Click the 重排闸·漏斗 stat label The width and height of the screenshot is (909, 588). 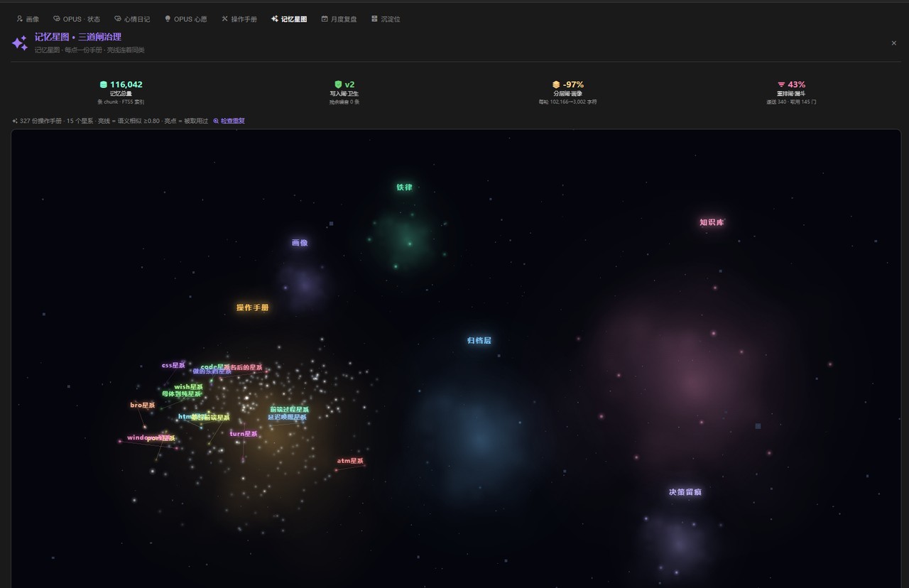tap(791, 94)
